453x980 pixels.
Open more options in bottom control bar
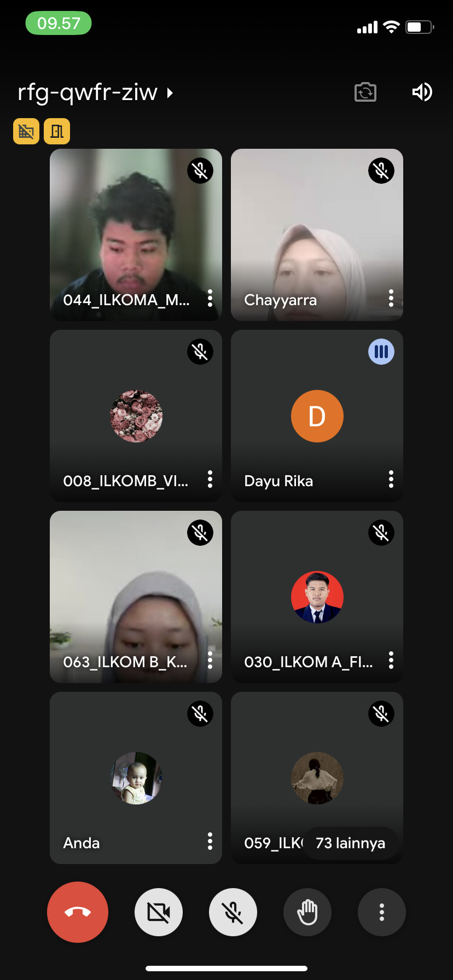coord(382,912)
